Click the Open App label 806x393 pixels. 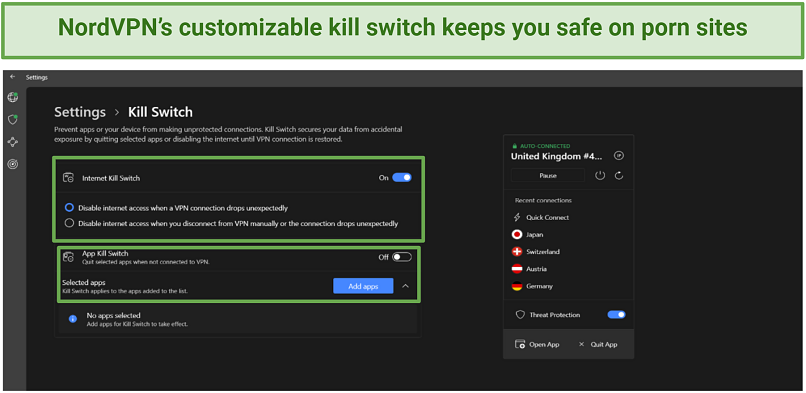point(544,344)
